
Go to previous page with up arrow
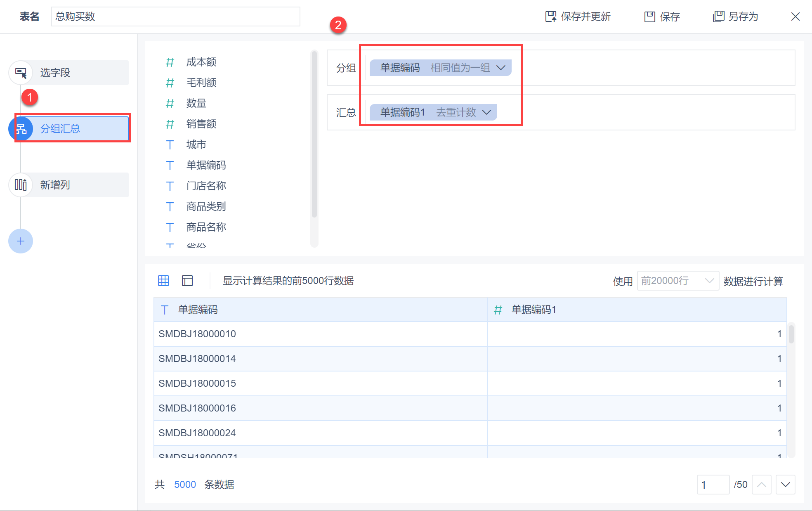tap(762, 485)
